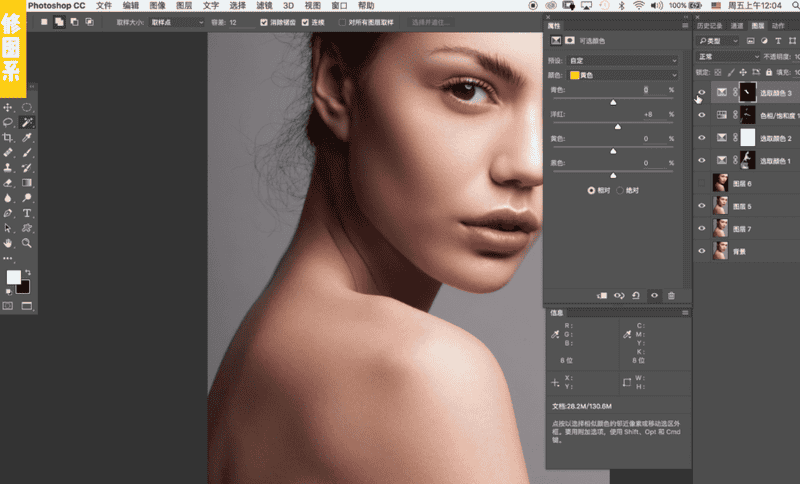Viewport: 800px width, 484px height.
Task: Clip adjustment to layer below icon
Action: pos(602,295)
